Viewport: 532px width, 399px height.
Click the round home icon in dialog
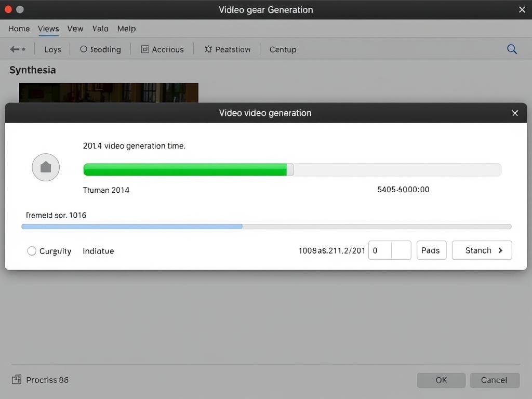coord(46,167)
